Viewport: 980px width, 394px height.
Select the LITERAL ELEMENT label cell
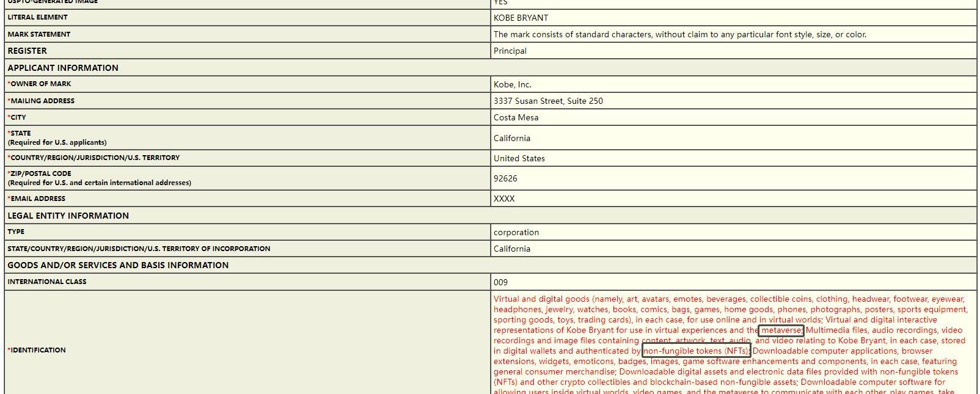point(247,17)
